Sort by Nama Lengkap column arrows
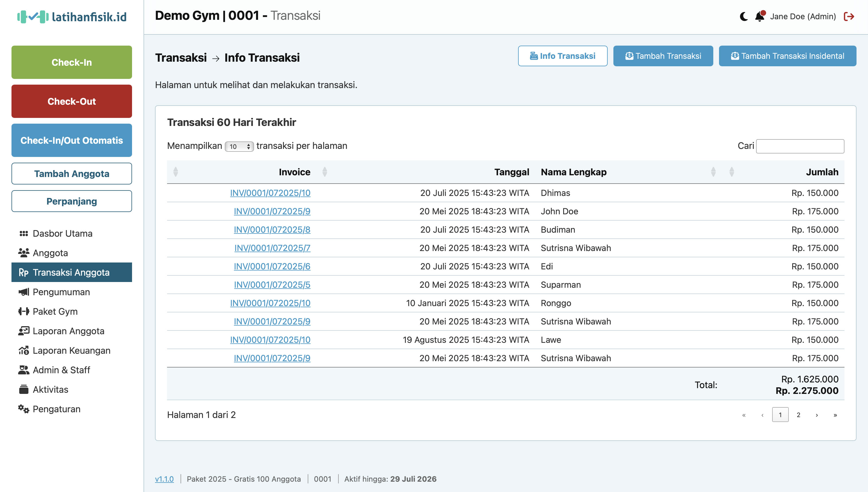Viewport: 868px width, 492px height. pyautogui.click(x=713, y=172)
